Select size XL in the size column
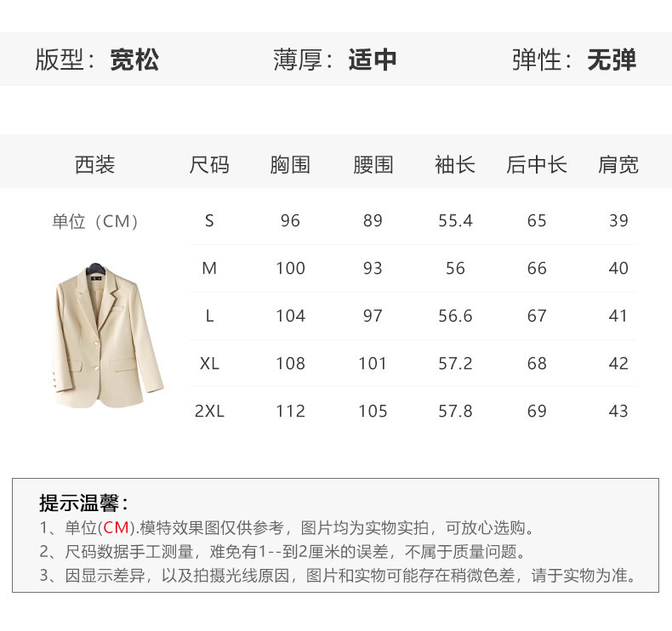Screen dimensions: 672x631 [209, 363]
